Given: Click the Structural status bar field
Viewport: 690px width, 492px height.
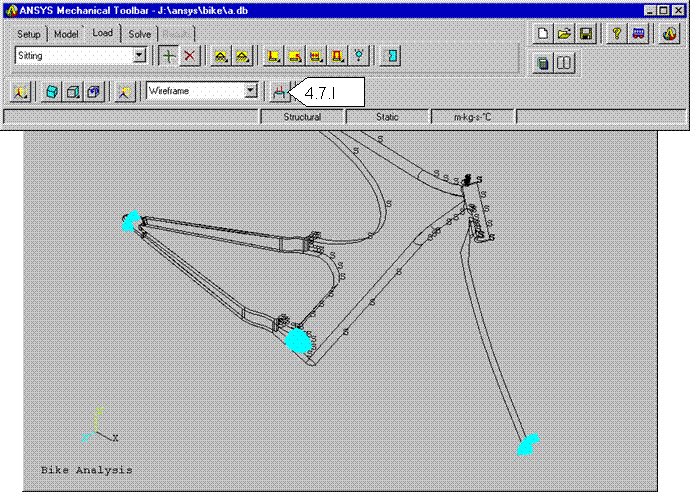Looking at the screenshot, I should coord(302,117).
